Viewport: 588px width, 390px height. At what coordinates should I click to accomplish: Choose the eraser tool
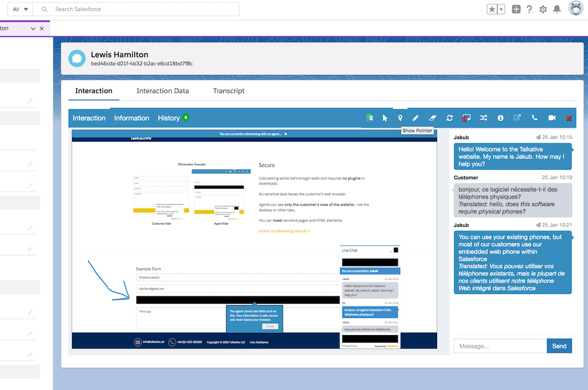click(x=432, y=118)
